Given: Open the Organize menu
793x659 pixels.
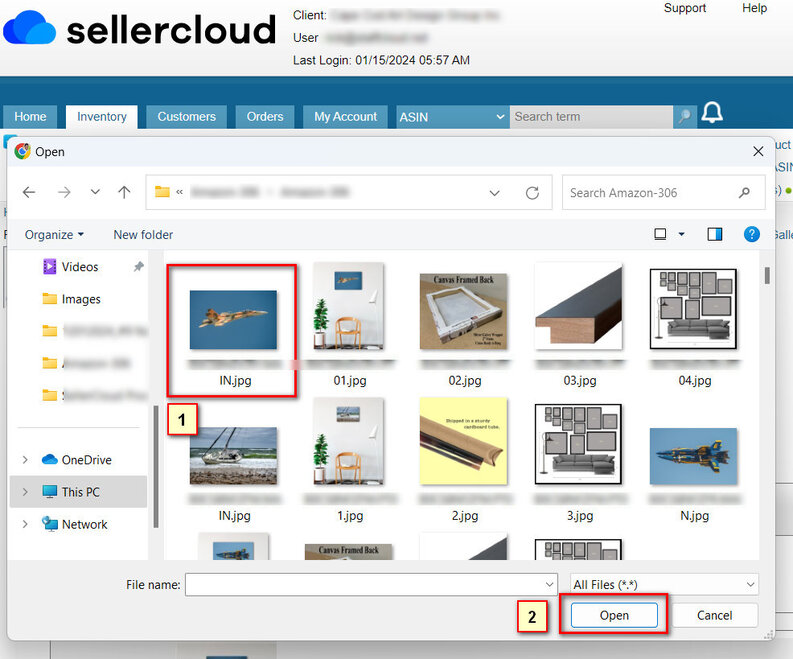Looking at the screenshot, I should click(54, 235).
